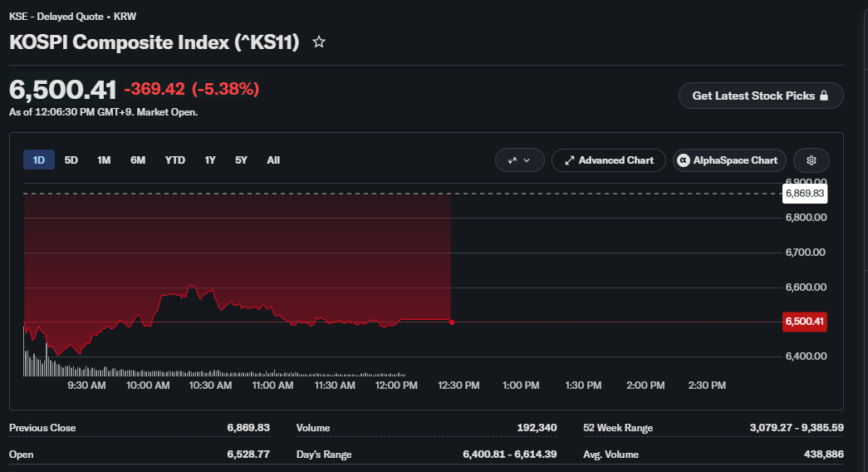Click the market time status line
Viewport: 868px width, 472px height.
coord(103,112)
